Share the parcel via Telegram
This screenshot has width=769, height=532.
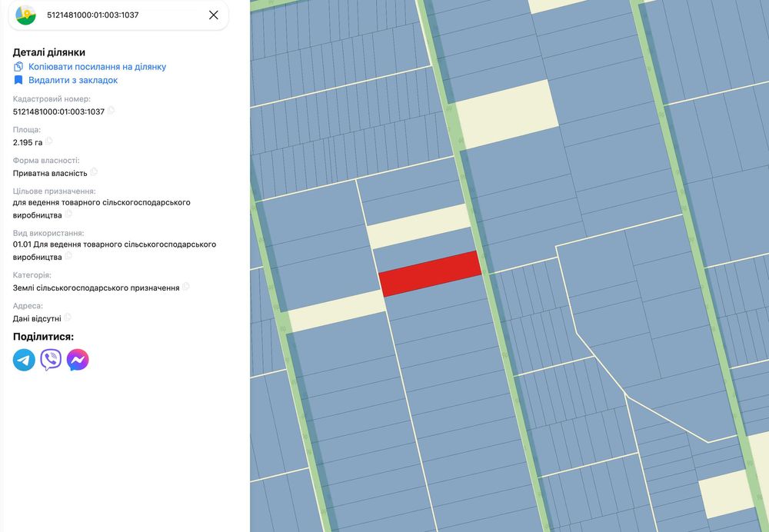[24, 360]
